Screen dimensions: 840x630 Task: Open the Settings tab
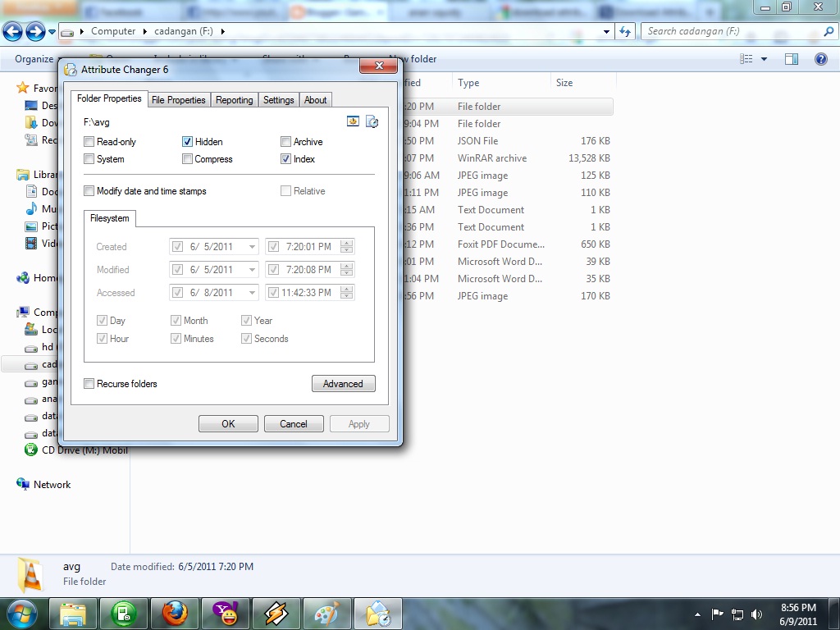(279, 99)
